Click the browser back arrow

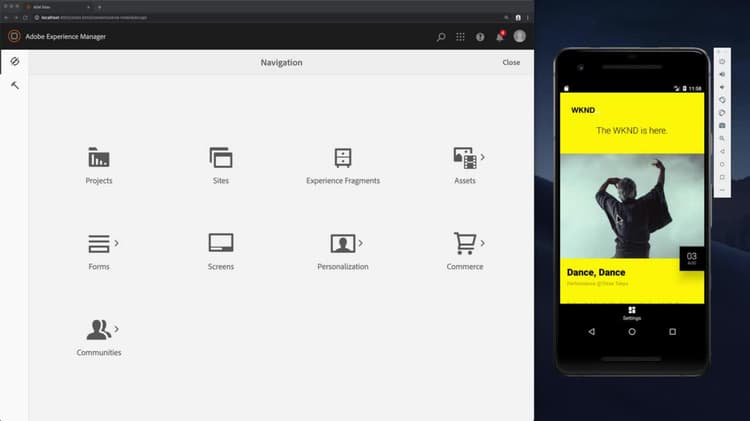tap(6, 18)
